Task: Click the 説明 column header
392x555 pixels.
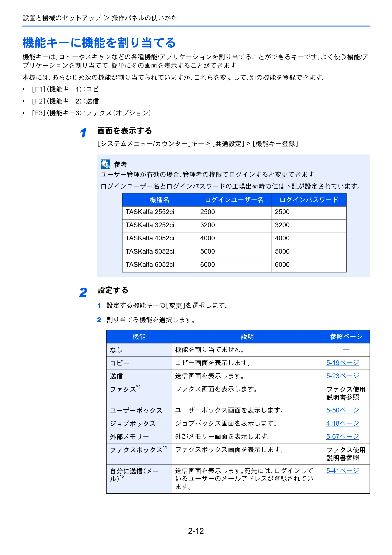Action: tap(247, 336)
